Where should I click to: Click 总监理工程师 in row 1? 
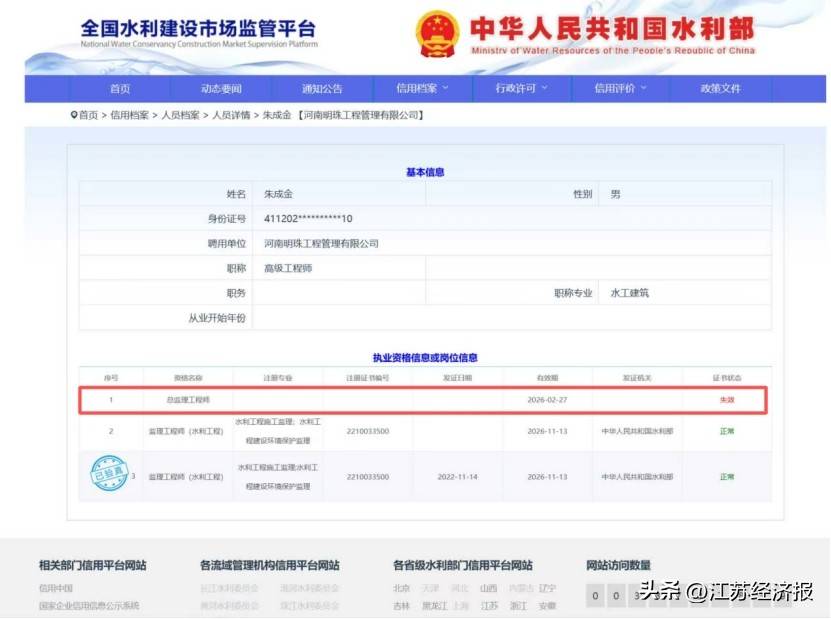coord(188,400)
